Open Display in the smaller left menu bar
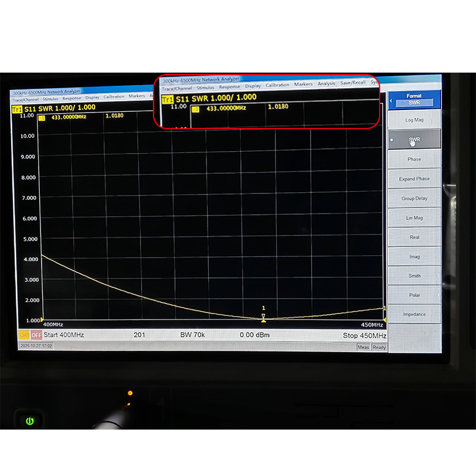The height and width of the screenshot is (476, 476). click(92, 98)
